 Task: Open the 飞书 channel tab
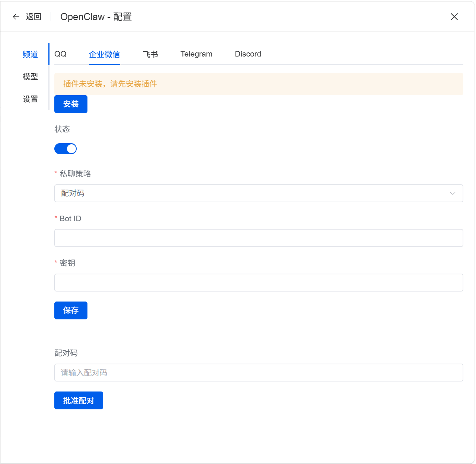coord(150,54)
